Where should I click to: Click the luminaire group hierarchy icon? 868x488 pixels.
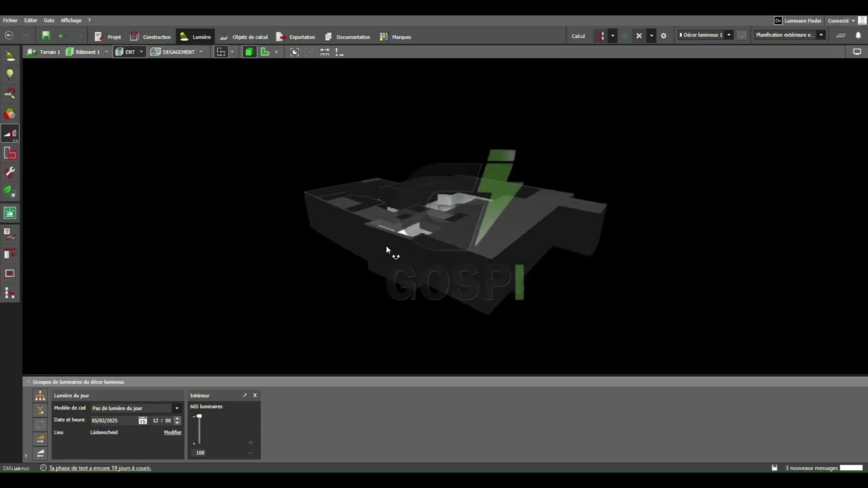(40, 396)
